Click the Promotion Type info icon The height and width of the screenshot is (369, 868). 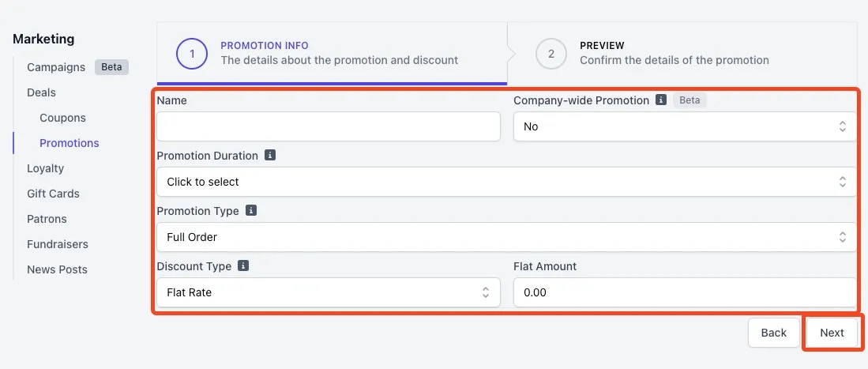point(251,210)
